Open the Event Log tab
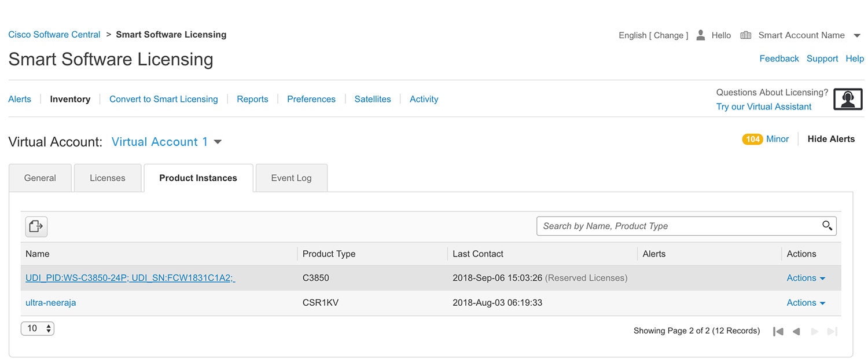 click(292, 178)
